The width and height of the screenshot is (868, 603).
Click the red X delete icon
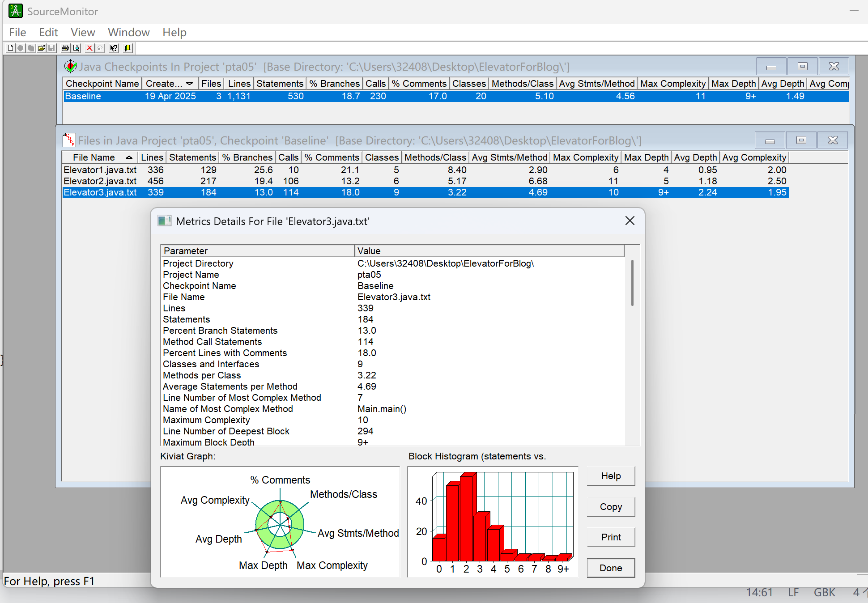pos(89,48)
